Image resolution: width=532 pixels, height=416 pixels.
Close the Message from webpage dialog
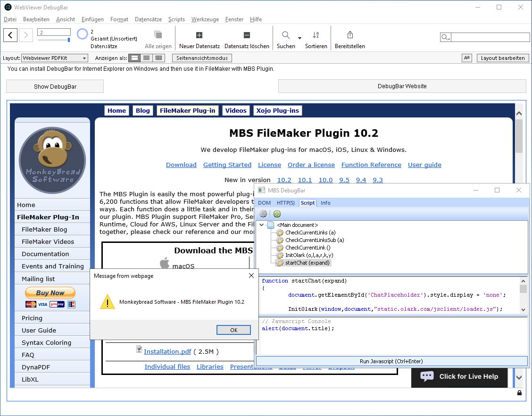251,275
